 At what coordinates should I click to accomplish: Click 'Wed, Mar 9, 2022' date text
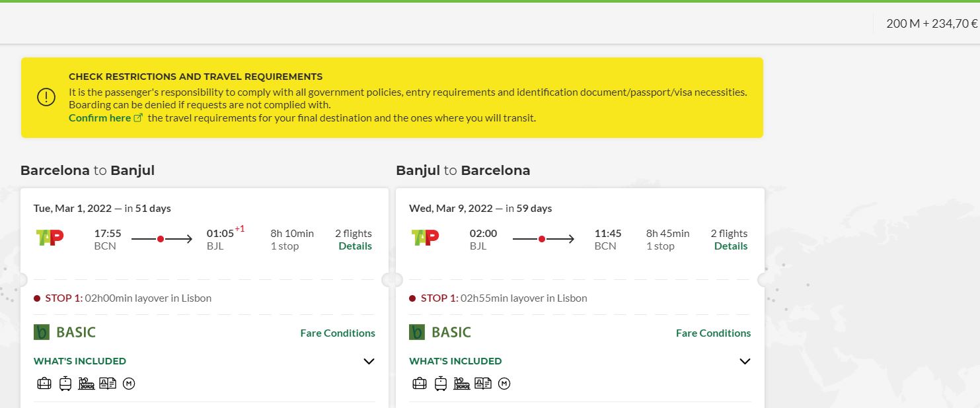[x=451, y=209]
